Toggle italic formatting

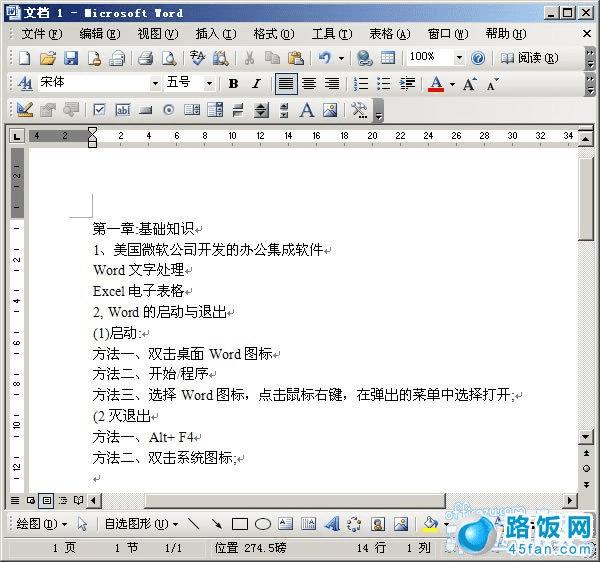pos(256,83)
